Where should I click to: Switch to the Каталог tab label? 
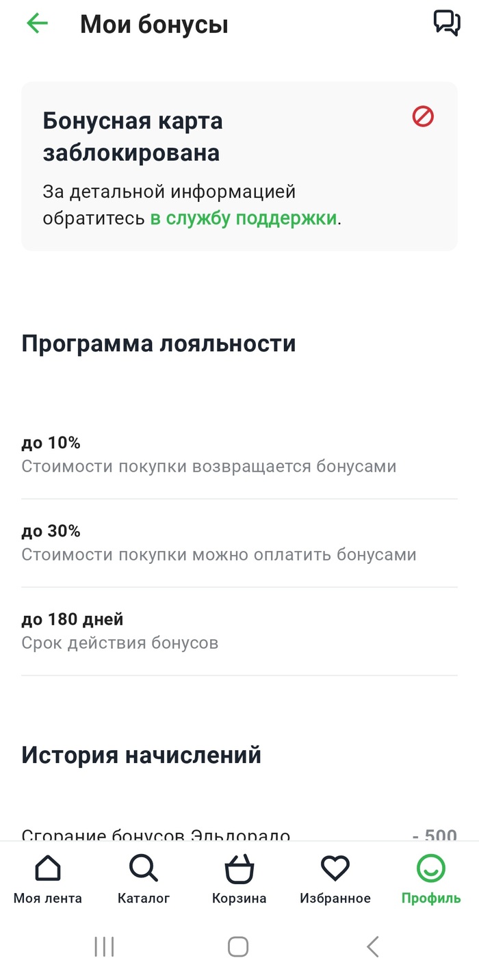tap(143, 899)
